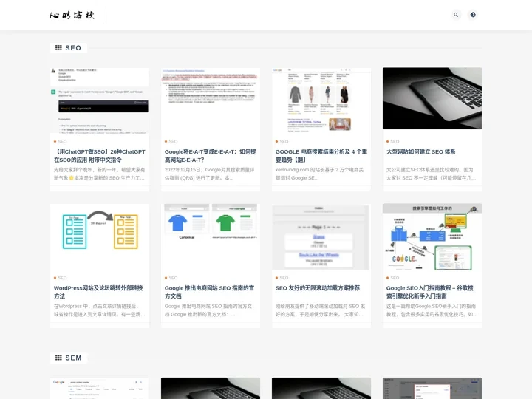Open title SEO 友好的无限滚动加载方案推荐

[318, 288]
